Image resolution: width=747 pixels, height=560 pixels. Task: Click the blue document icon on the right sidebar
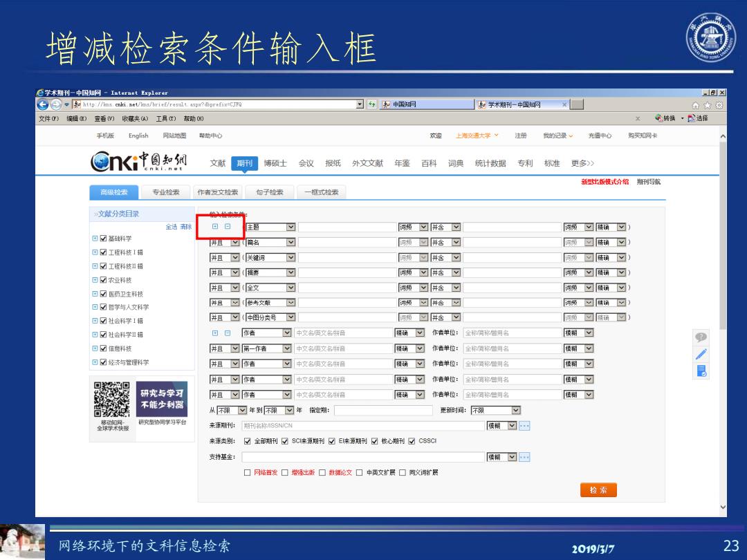click(x=701, y=371)
